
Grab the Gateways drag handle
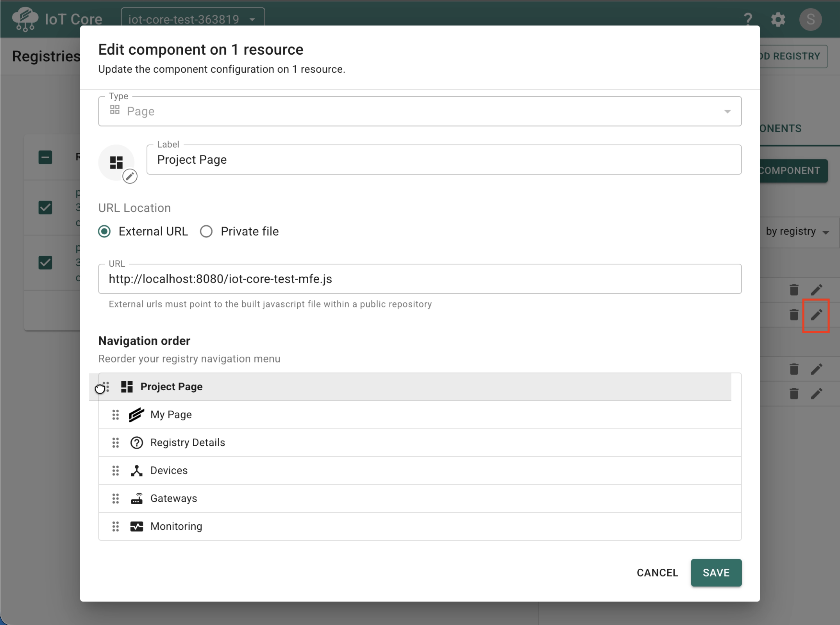click(116, 498)
